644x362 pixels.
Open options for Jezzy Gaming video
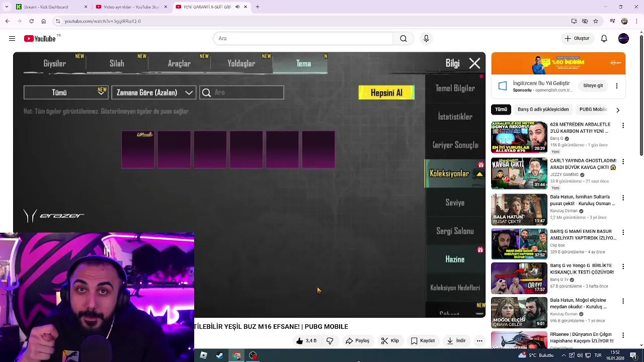[x=623, y=162]
